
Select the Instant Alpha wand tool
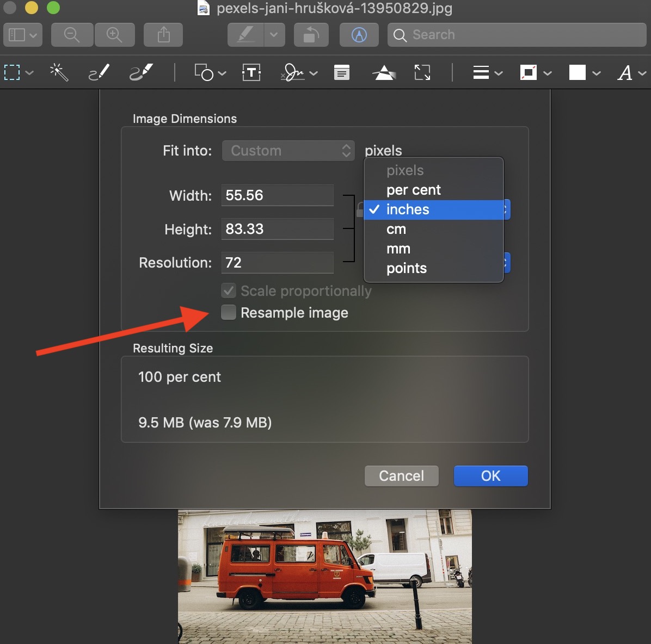pos(59,73)
